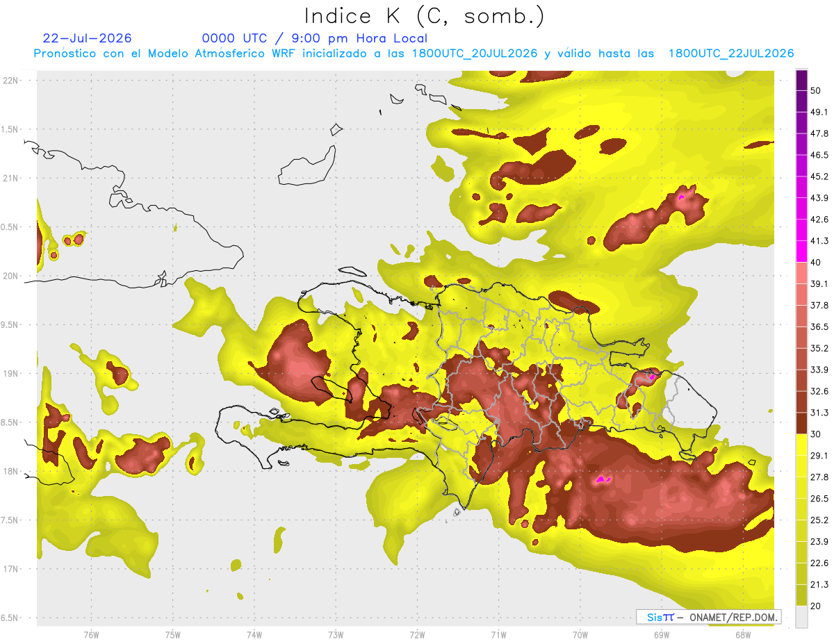Pick the gray colorbar band below 20

point(801,617)
